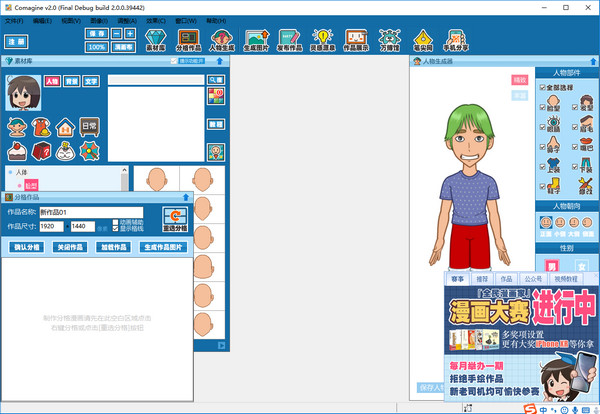Collapse the 素材库 panel with blue arrow
The width and height of the screenshot is (600, 414).
220,62
